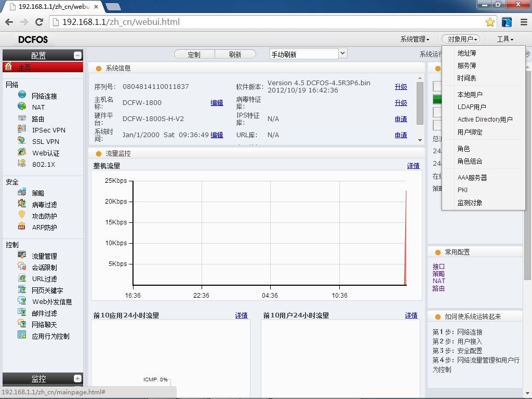Image resolution: width=532 pixels, height=399 pixels.
Task: Open the 攻击防护 shield icon
Action: coord(22,215)
